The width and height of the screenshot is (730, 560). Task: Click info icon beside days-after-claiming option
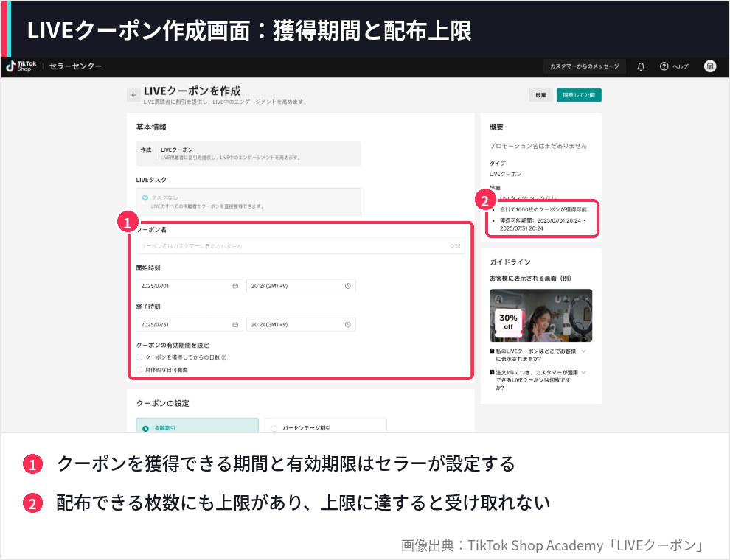(224, 357)
